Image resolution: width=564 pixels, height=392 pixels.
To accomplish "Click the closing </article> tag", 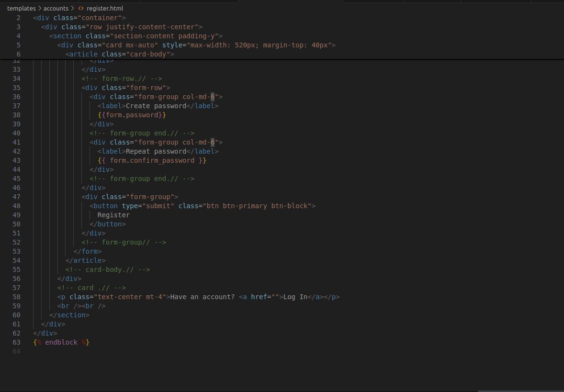I will pos(86,260).
